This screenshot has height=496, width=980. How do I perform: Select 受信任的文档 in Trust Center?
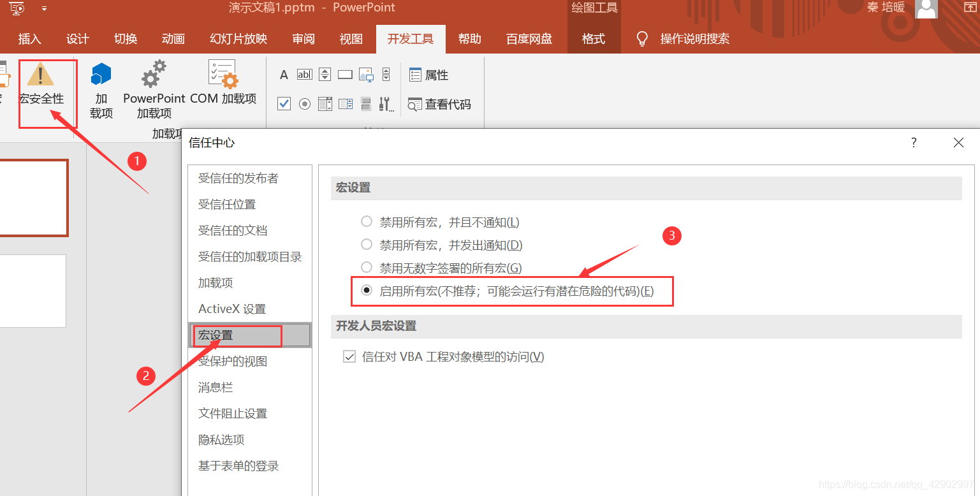249,231
